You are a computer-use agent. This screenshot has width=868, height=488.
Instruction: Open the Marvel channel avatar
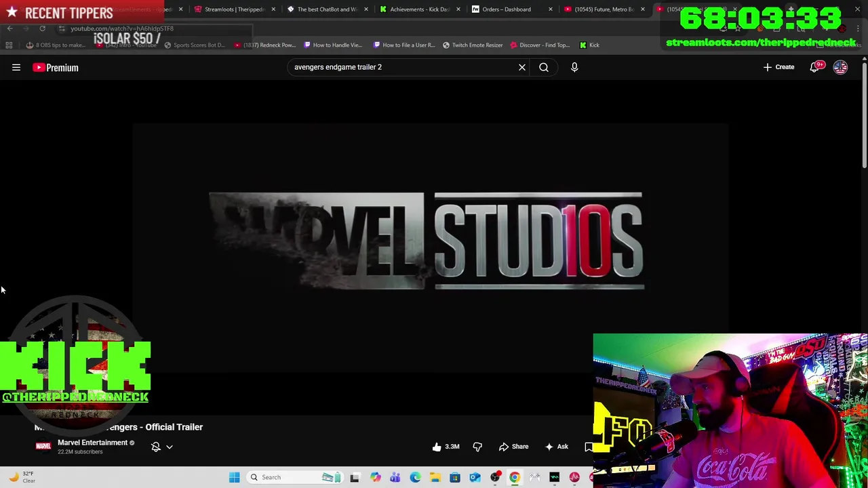pyautogui.click(x=43, y=446)
